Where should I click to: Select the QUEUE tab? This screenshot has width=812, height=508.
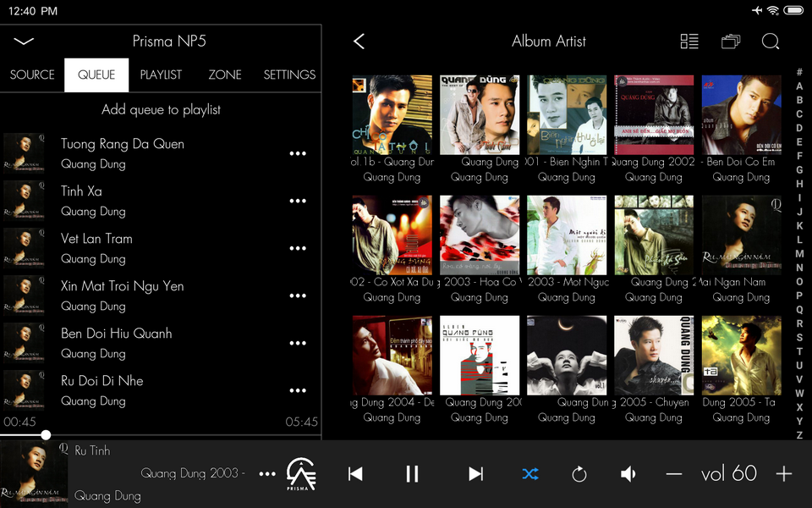96,75
